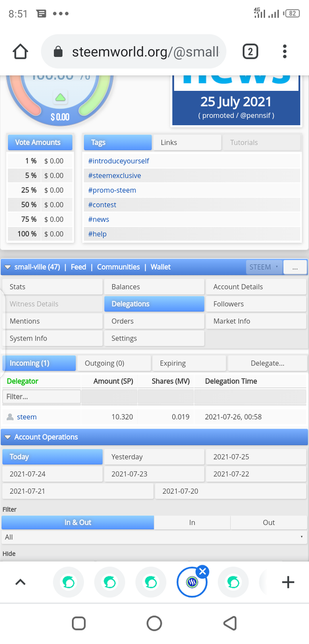Open the Followers section
Viewport: 309px width, 644px height.
256,304
